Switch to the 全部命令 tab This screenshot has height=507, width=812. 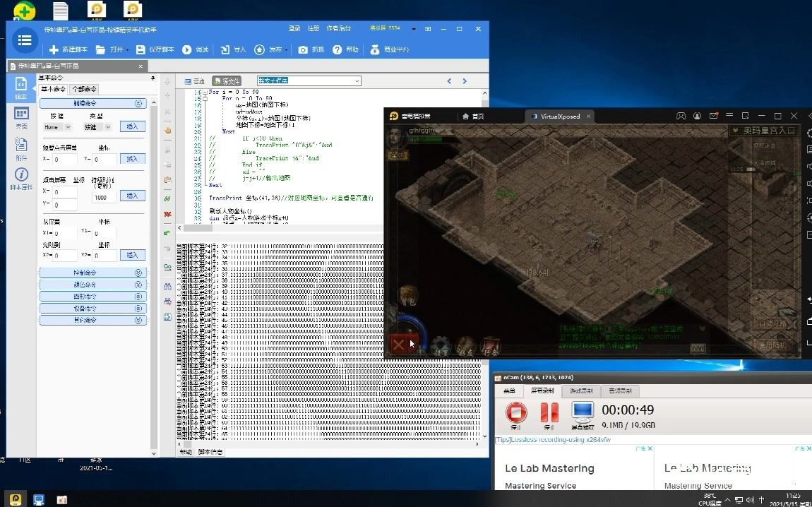point(84,89)
